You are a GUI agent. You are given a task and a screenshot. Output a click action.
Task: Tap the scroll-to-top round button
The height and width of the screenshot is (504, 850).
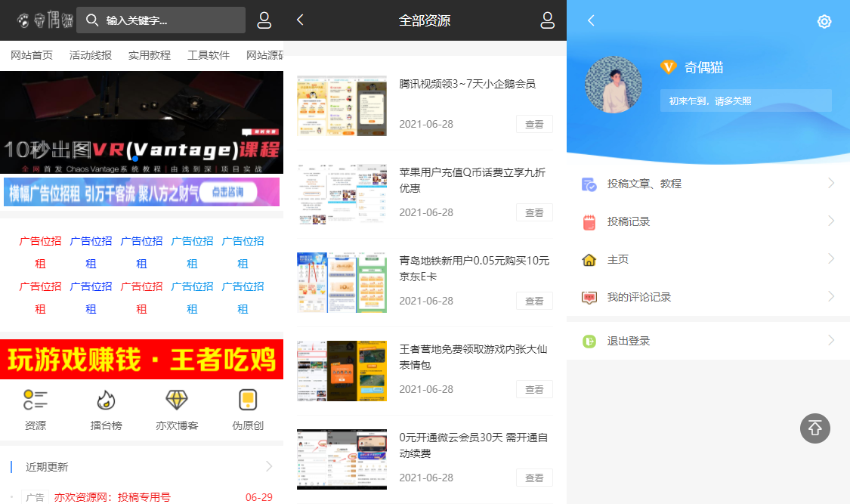[814, 428]
